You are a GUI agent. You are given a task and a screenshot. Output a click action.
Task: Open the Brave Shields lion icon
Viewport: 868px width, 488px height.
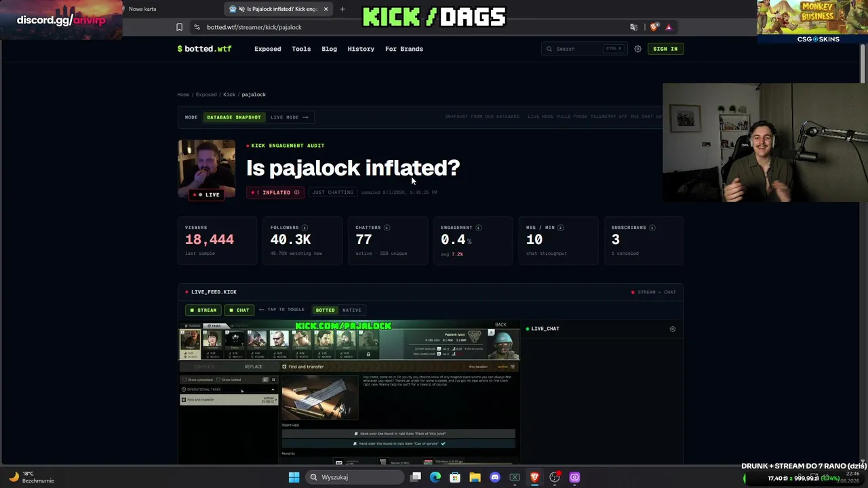pos(654,27)
